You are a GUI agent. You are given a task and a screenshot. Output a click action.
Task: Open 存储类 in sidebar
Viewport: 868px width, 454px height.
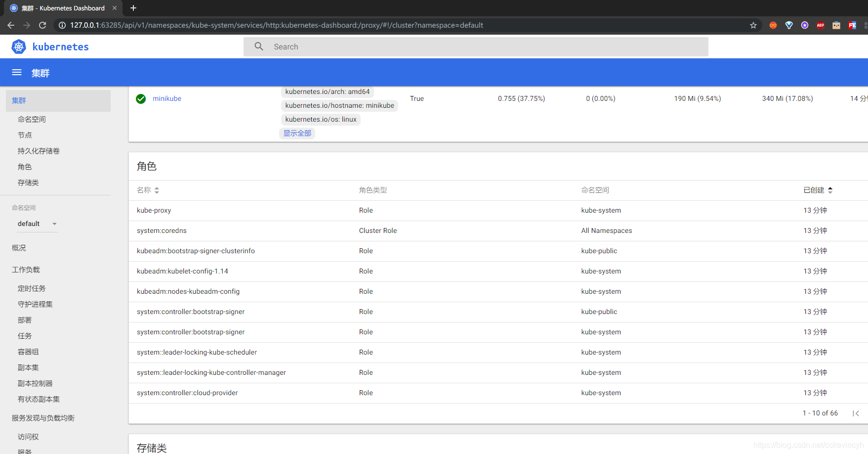[28, 182]
